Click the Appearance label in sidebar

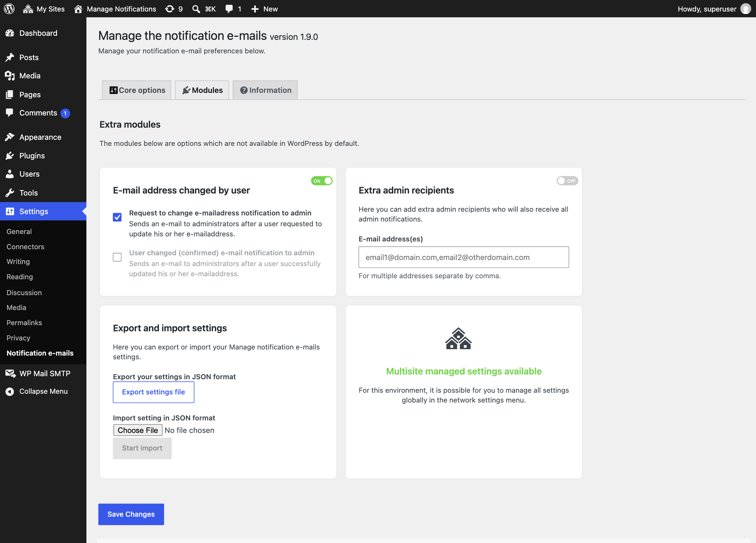point(40,137)
